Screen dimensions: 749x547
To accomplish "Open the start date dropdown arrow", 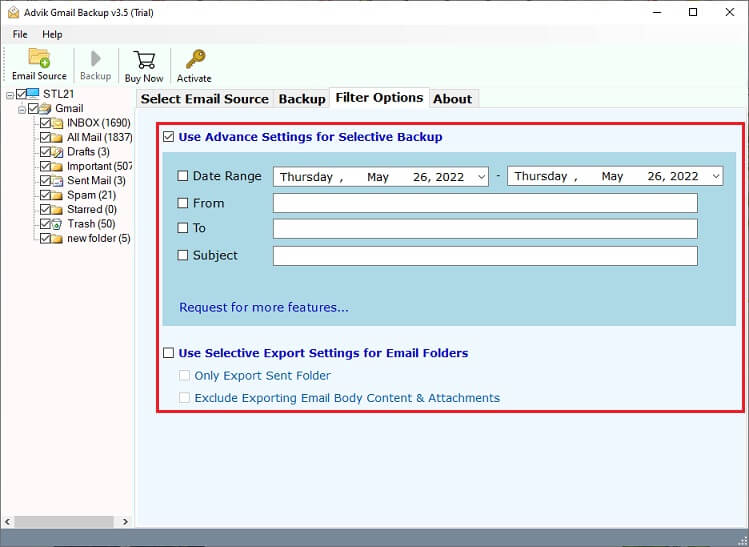I will click(x=482, y=177).
